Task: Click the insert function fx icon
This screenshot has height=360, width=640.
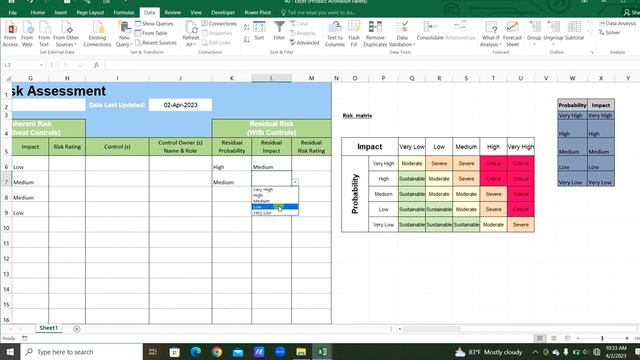Action: pos(96,65)
